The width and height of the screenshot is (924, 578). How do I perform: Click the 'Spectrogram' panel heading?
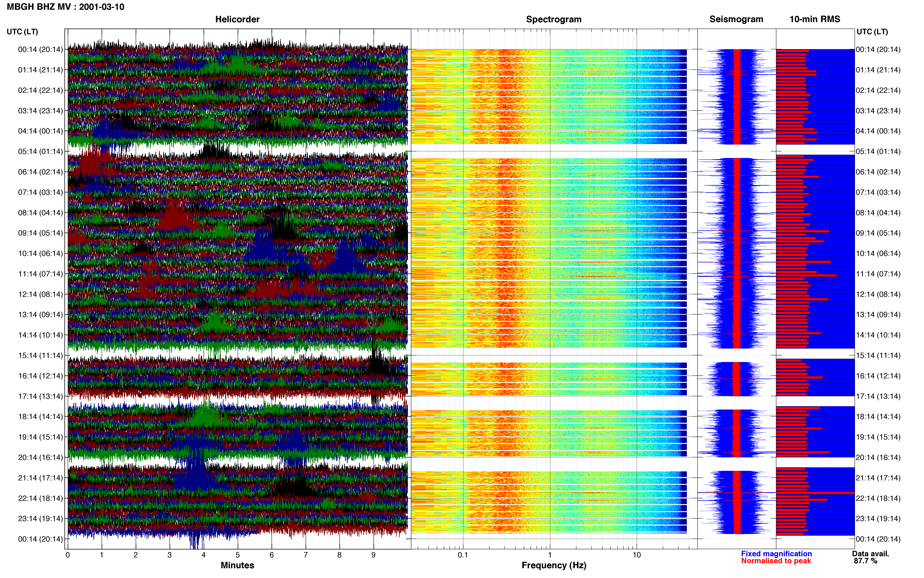click(554, 19)
